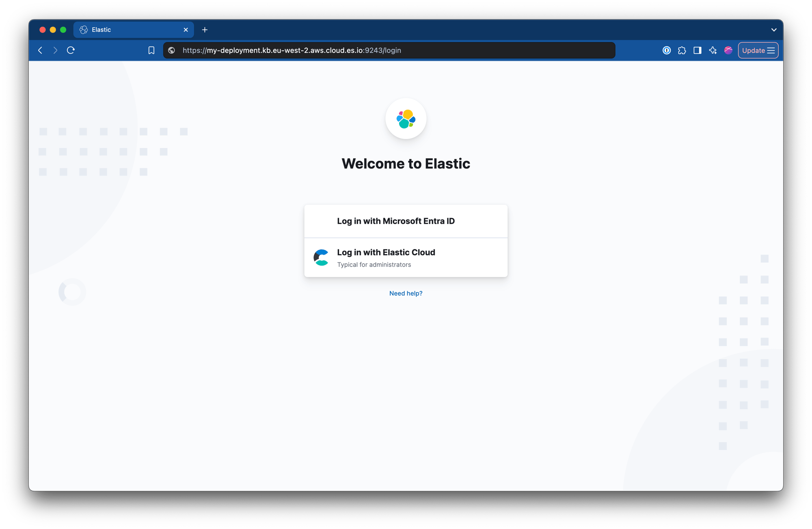Image resolution: width=812 pixels, height=529 pixels.
Task: Reload the current page
Action: tap(71, 50)
